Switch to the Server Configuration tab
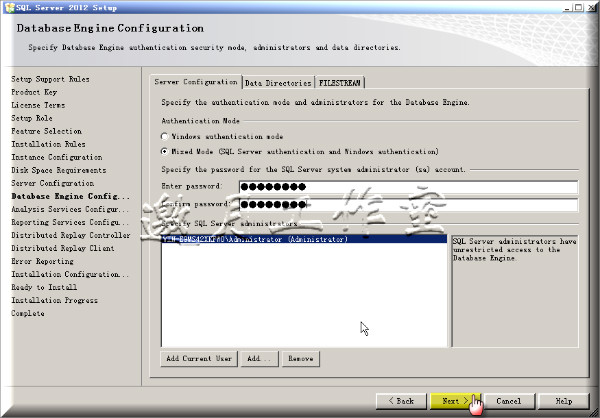600x418 pixels. (196, 82)
